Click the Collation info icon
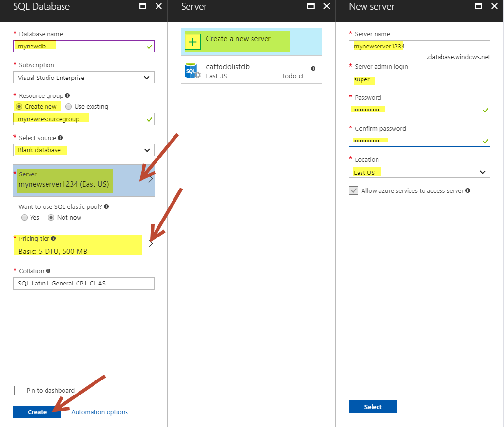 (48, 271)
